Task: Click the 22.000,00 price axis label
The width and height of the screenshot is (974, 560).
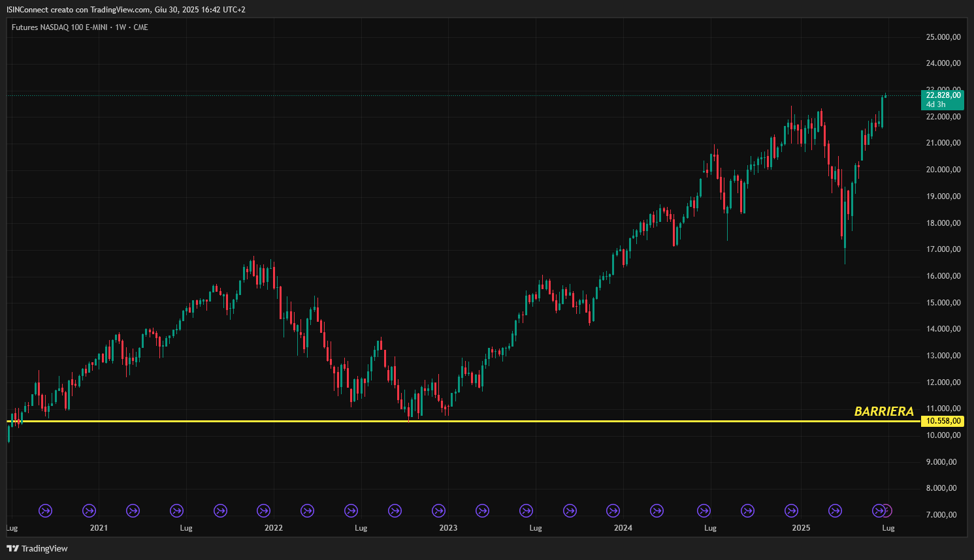Action: pyautogui.click(x=943, y=117)
